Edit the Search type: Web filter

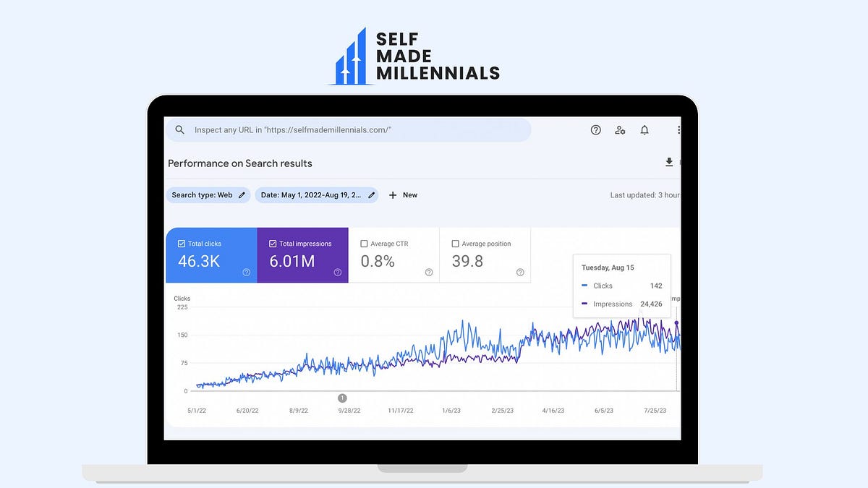pos(209,195)
